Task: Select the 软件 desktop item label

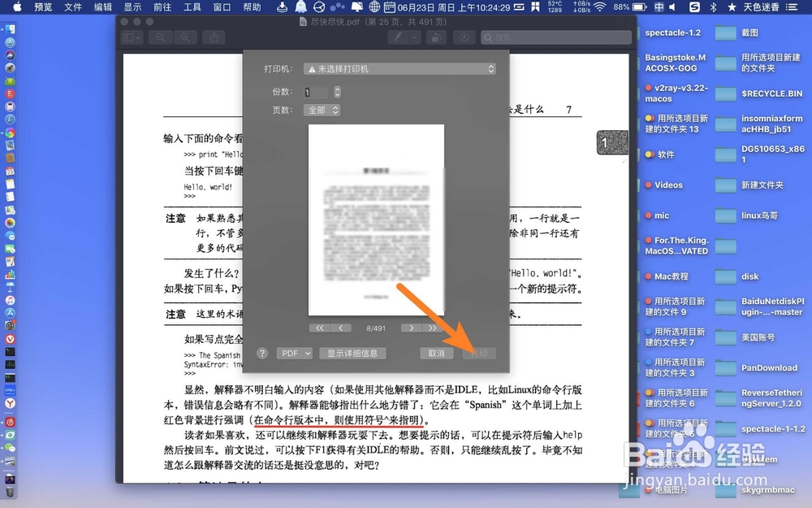Action: coord(666,154)
